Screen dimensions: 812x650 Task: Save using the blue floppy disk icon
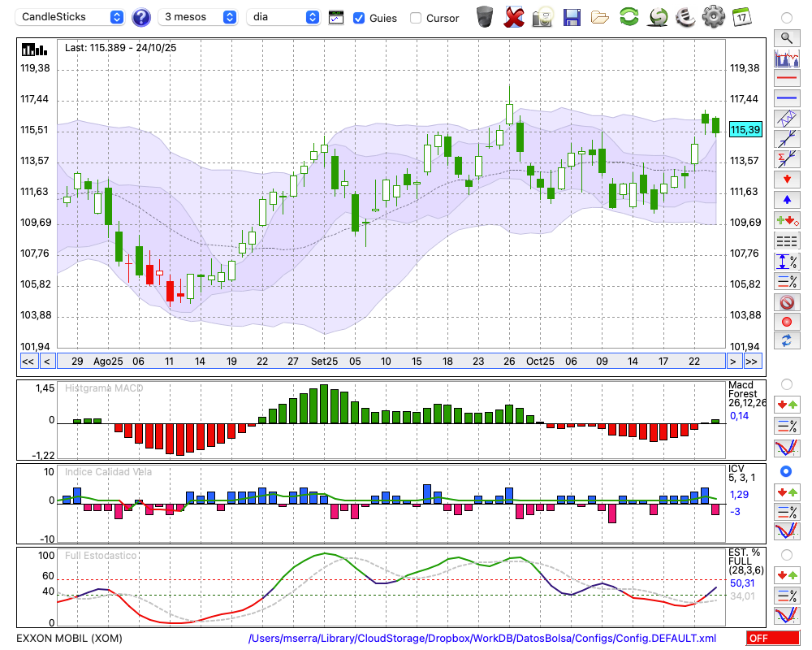[572, 17]
